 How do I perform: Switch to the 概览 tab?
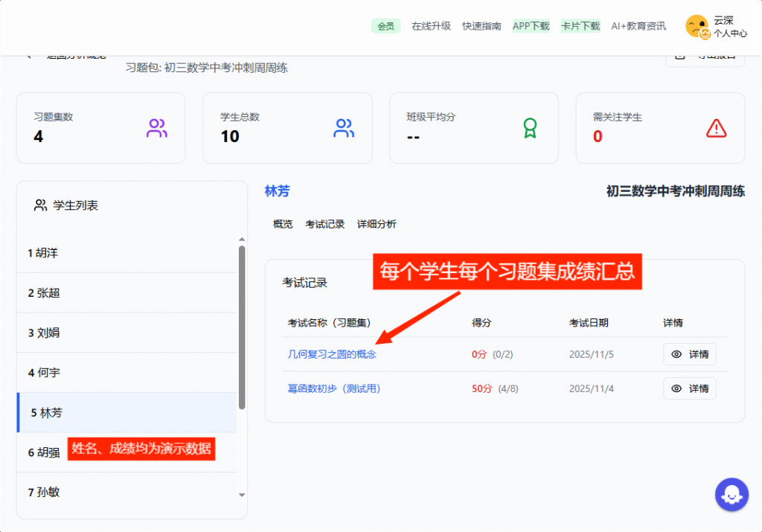click(x=283, y=224)
